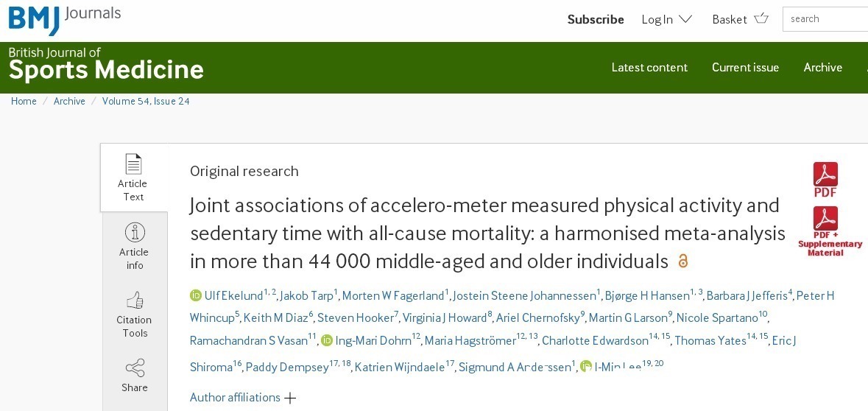This screenshot has height=411, width=868.
Task: Go to Current issue menu item
Action: coord(745,67)
